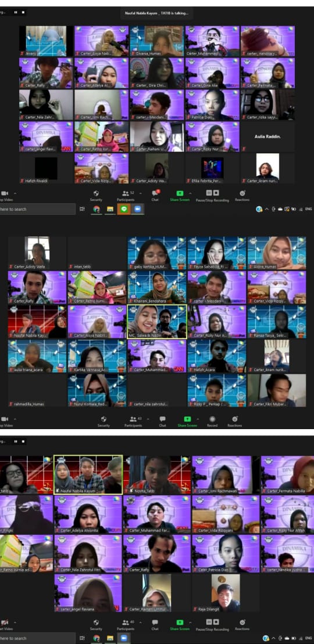Open Participants list showing 40 members

[126, 625]
